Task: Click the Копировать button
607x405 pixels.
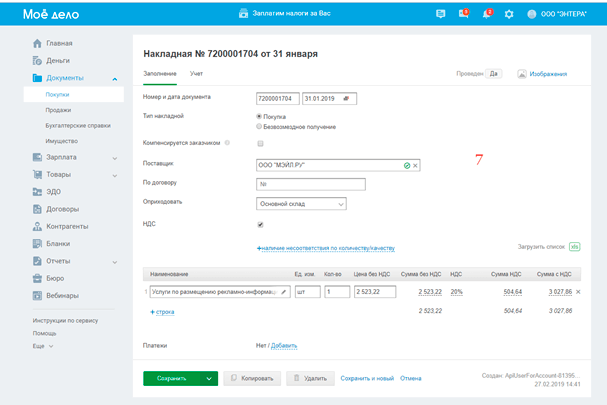Action: [x=251, y=379]
